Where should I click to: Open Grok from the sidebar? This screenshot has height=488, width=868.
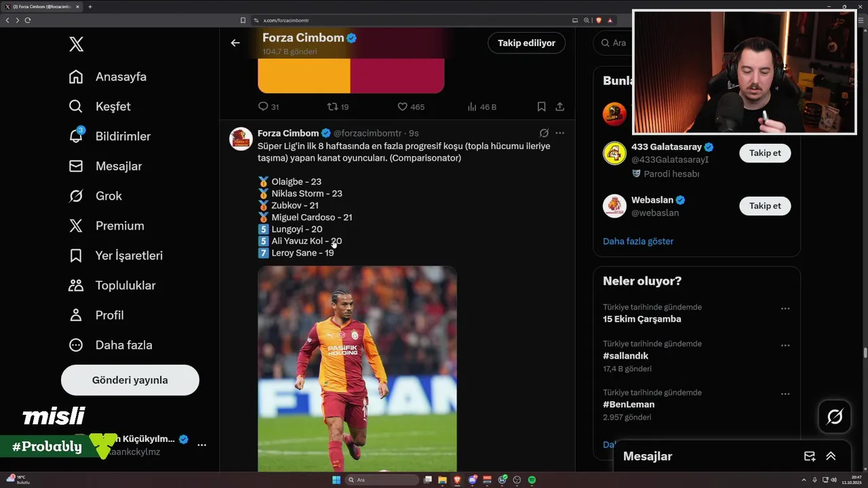click(96, 196)
